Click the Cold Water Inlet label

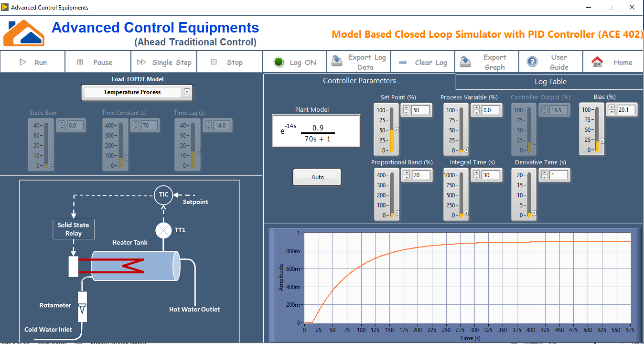[49, 329]
